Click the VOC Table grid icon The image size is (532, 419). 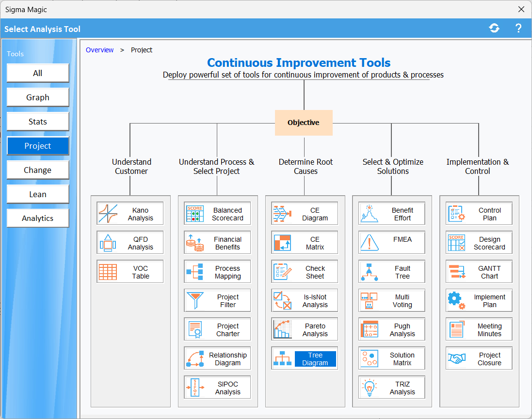click(x=108, y=272)
